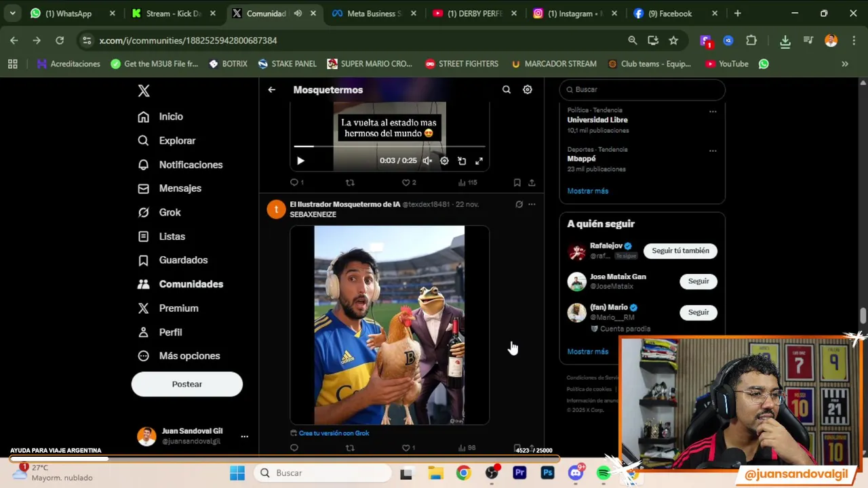
Task: Like the SEBAXENEIZE image post
Action: (x=408, y=448)
